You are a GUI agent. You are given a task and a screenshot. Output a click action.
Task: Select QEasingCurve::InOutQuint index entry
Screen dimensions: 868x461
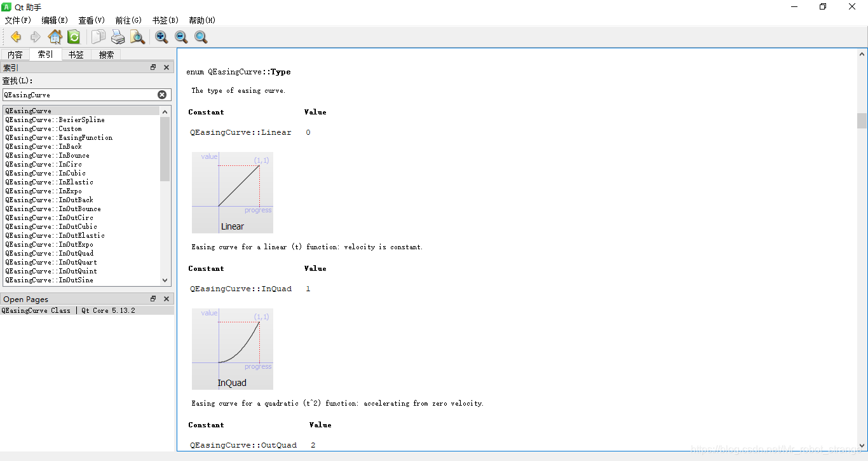82,271
